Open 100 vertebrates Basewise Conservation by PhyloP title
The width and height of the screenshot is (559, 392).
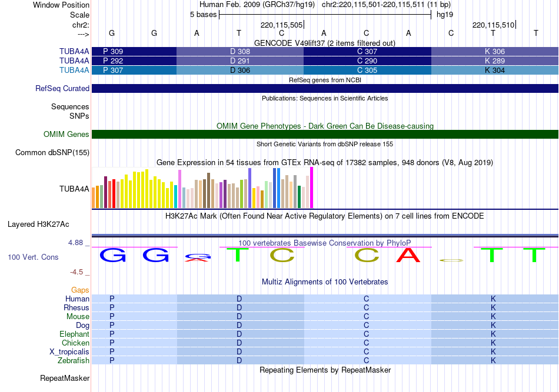(325, 243)
